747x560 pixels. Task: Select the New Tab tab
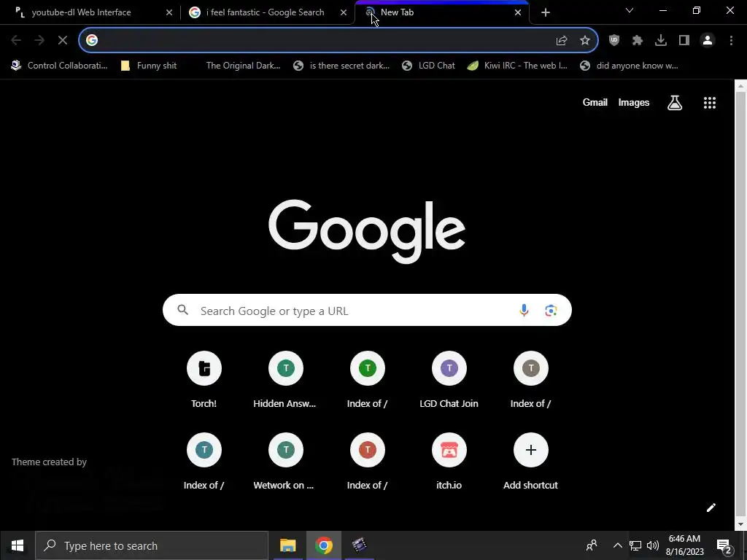click(x=442, y=12)
